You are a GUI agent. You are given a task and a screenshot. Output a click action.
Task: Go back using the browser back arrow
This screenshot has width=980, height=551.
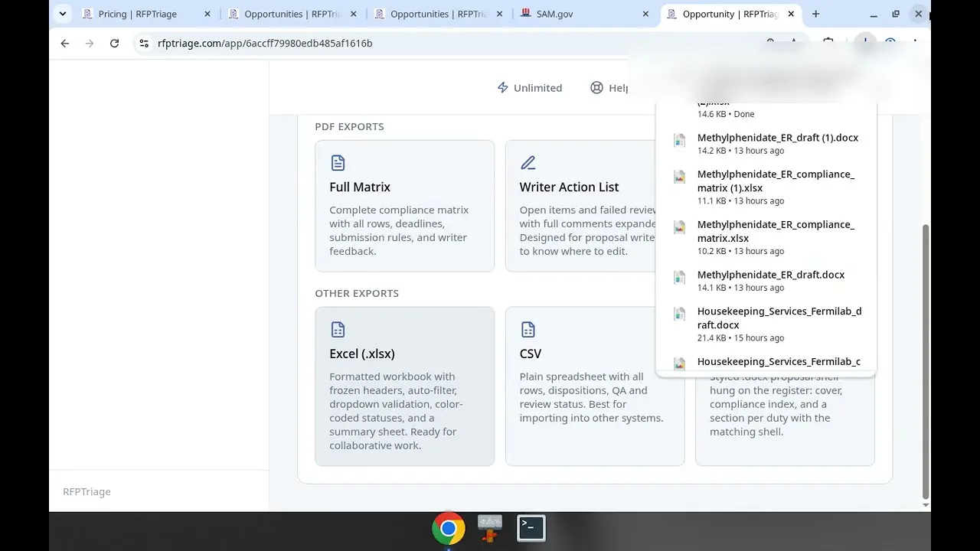(x=65, y=44)
